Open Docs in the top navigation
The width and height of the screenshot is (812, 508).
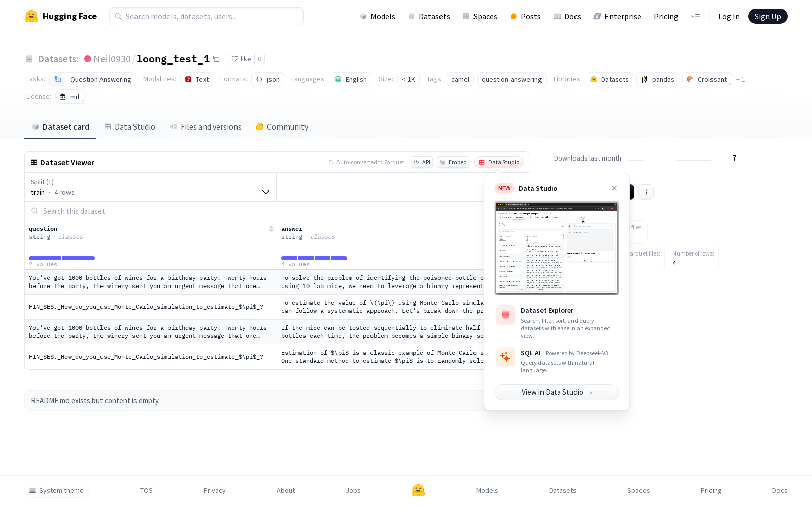click(567, 16)
